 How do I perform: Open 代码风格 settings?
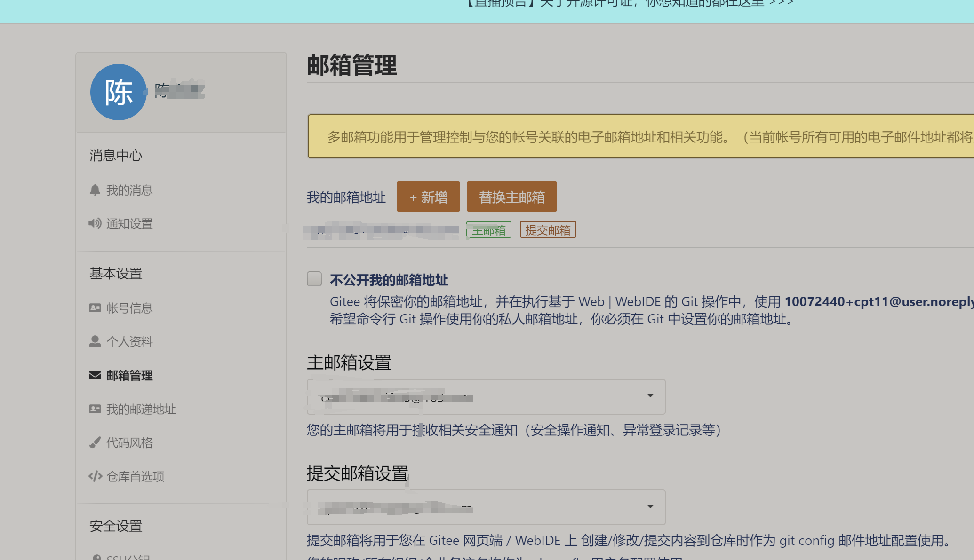[x=129, y=442]
